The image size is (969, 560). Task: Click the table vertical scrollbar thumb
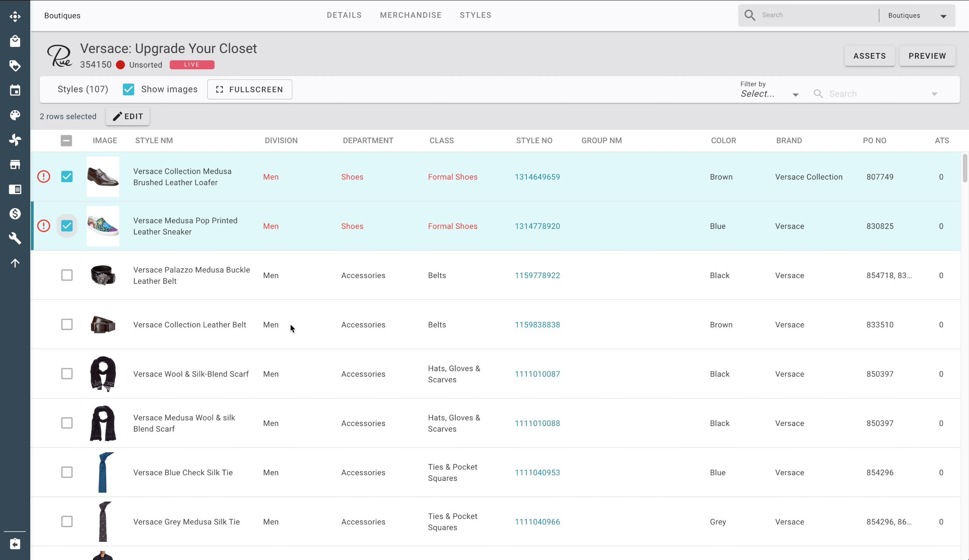coord(964,168)
